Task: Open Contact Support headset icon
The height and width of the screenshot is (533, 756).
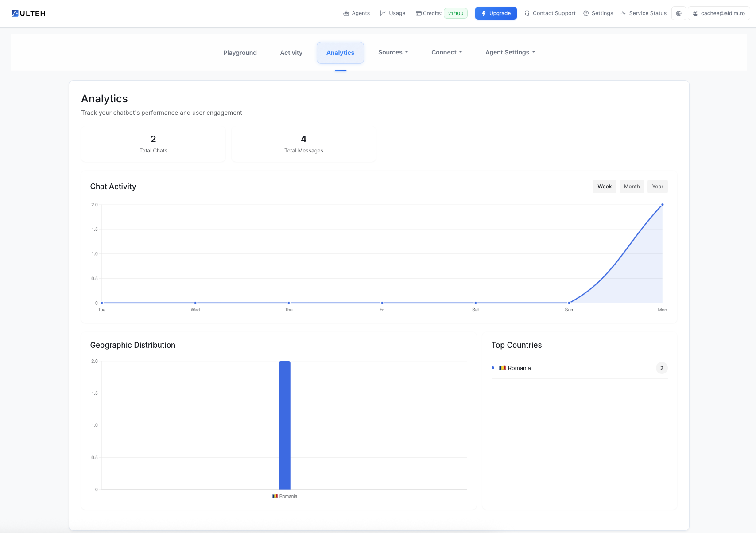Action: coord(527,13)
